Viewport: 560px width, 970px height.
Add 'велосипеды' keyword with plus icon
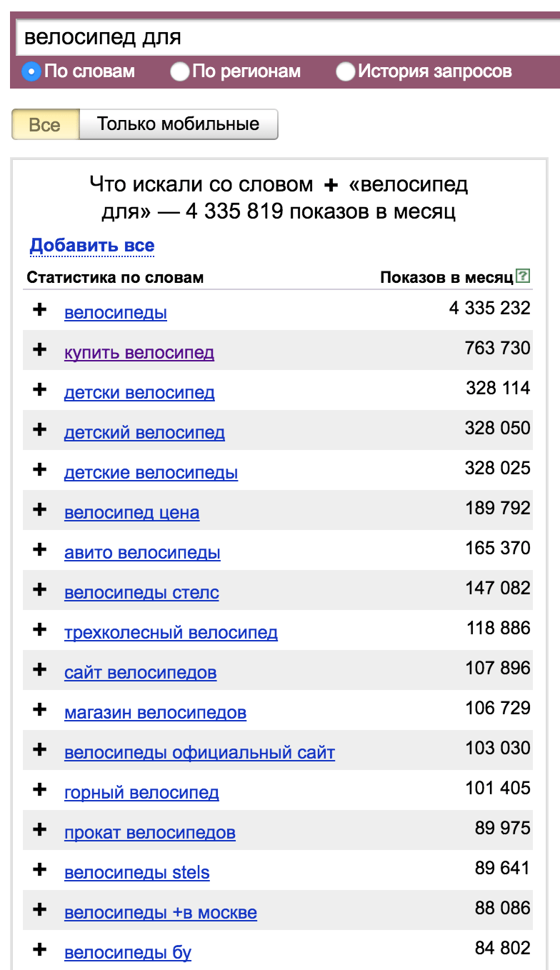pyautogui.click(x=40, y=309)
